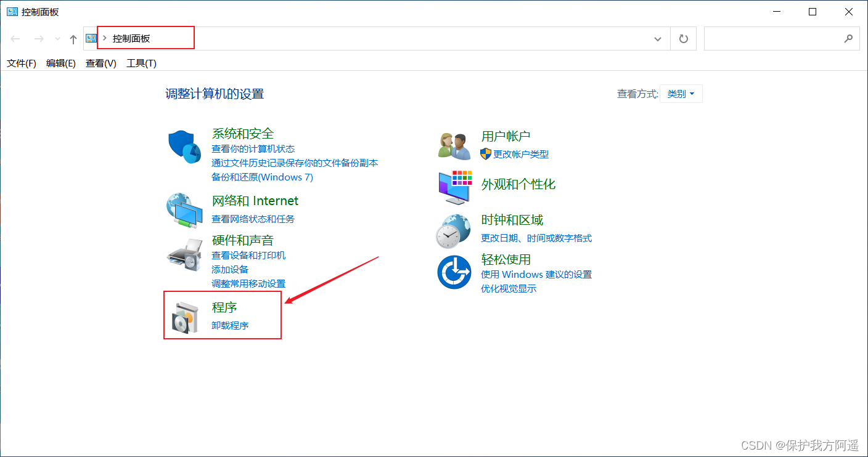Viewport: 868px width, 457px height.
Task: Click 查看设备和打印机 link
Action: click(248, 255)
